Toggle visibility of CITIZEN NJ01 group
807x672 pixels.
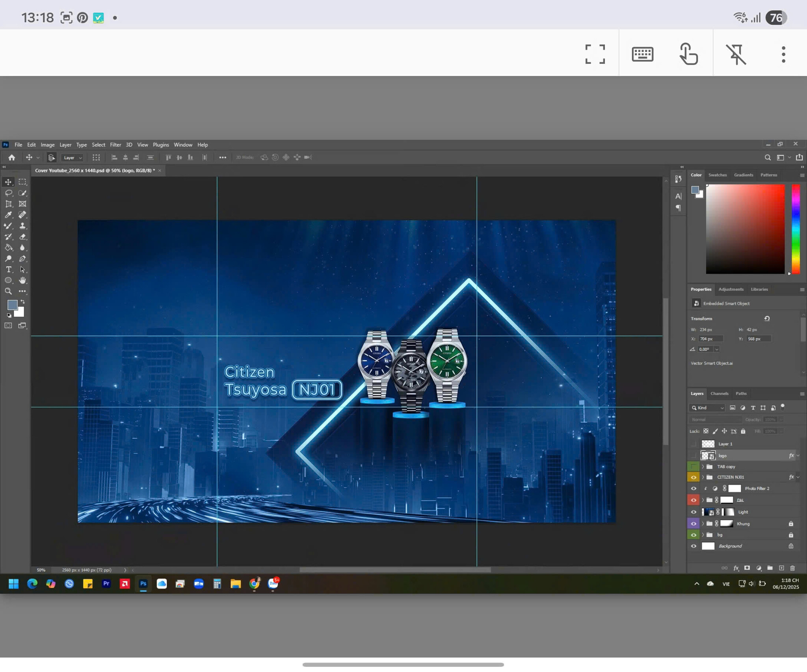tap(694, 477)
